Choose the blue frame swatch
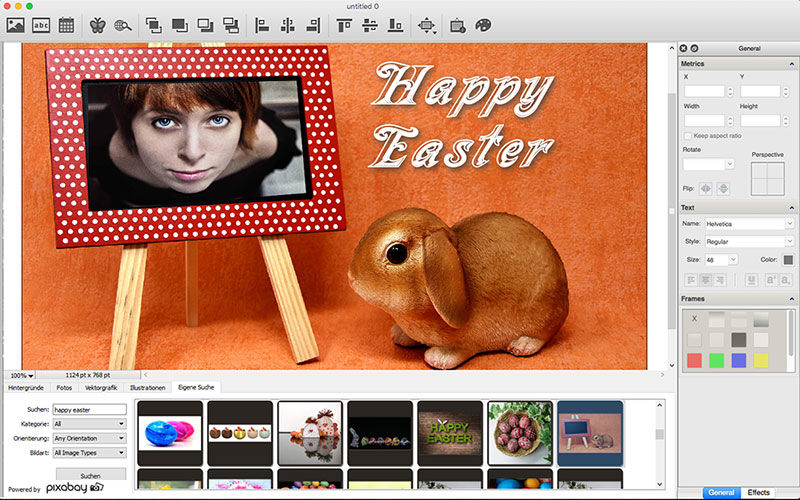The image size is (800, 500). (739, 361)
